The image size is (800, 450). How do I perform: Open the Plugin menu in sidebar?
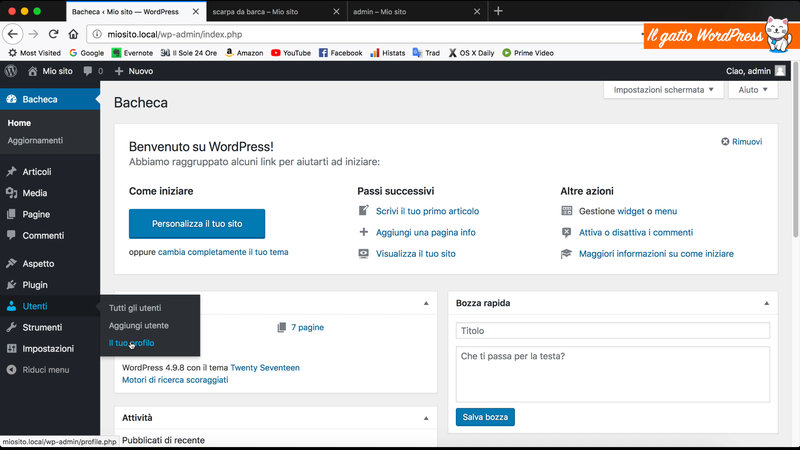point(50,285)
